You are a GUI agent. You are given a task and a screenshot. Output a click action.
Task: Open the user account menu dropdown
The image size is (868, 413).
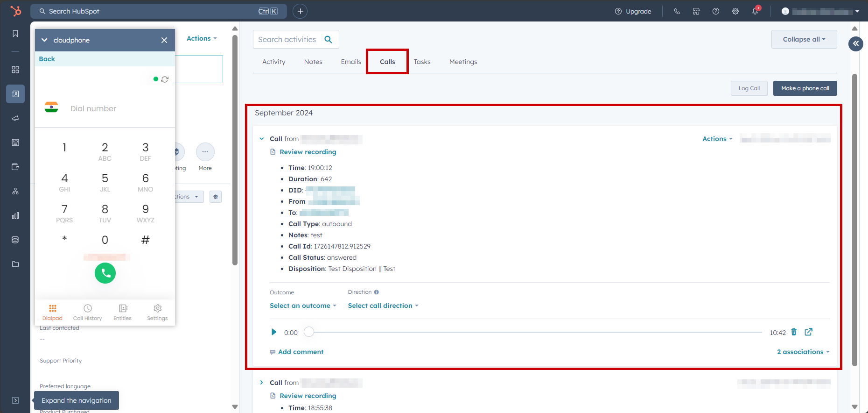tap(820, 11)
